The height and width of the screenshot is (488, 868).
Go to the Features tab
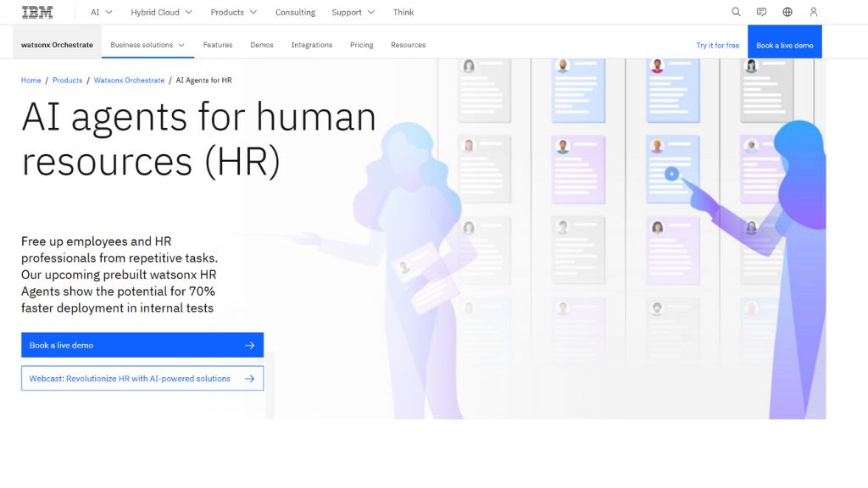click(x=218, y=45)
